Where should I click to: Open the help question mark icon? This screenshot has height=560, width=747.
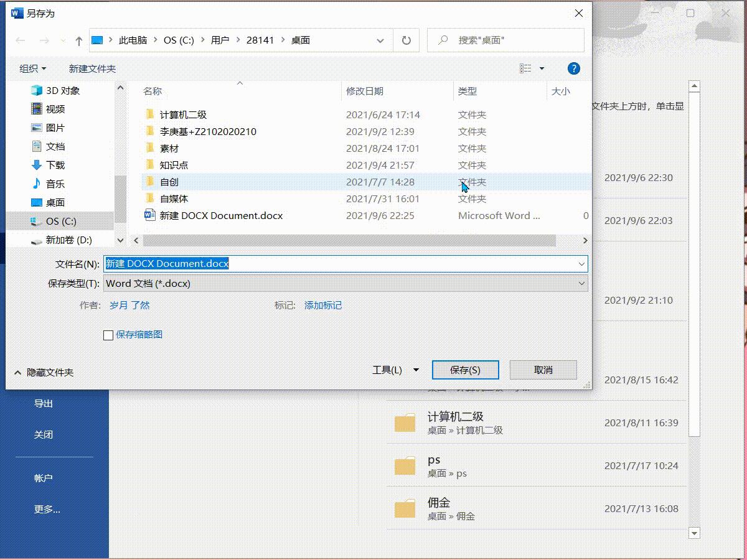(x=573, y=68)
